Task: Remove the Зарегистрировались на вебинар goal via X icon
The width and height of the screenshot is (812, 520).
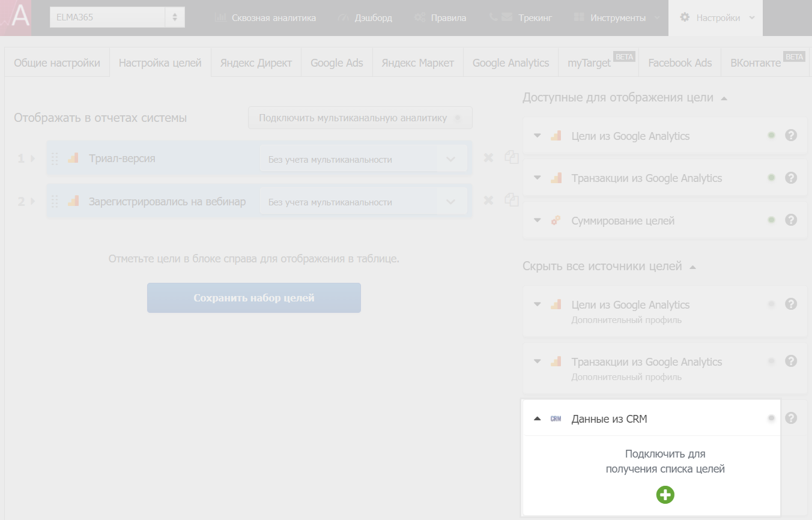Action: click(488, 201)
